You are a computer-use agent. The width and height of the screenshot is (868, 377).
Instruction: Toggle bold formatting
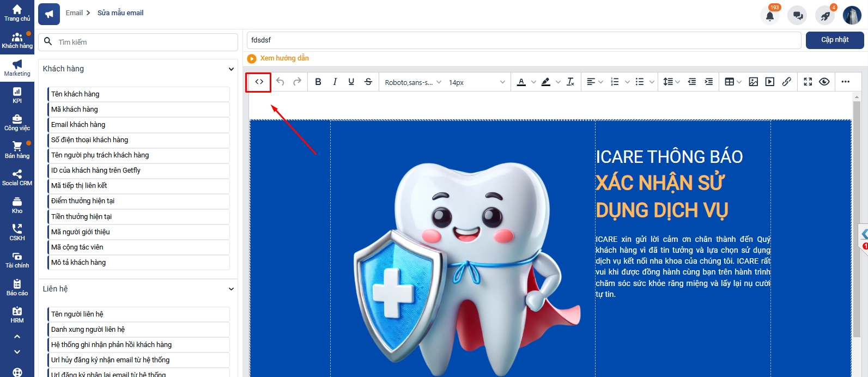pos(318,82)
